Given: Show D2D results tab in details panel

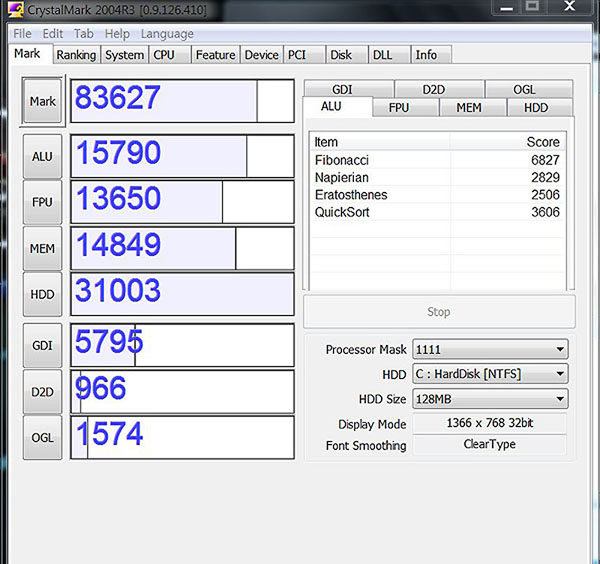Looking at the screenshot, I should click(x=439, y=89).
